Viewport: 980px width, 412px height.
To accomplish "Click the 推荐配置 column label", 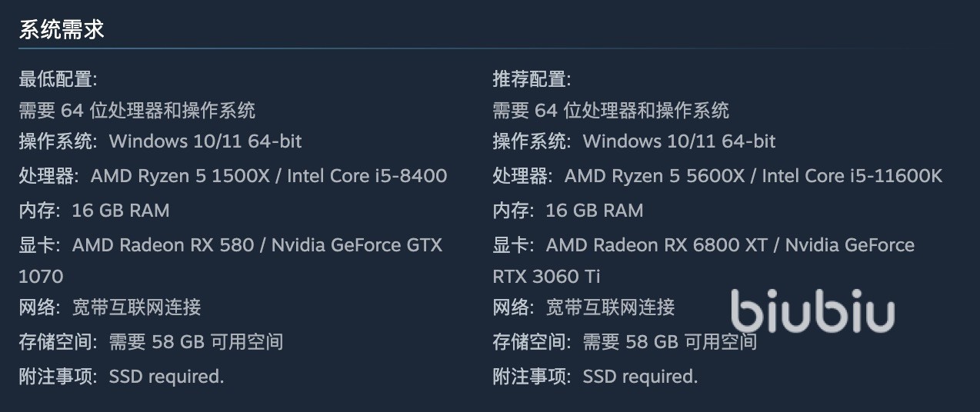I will point(532,78).
